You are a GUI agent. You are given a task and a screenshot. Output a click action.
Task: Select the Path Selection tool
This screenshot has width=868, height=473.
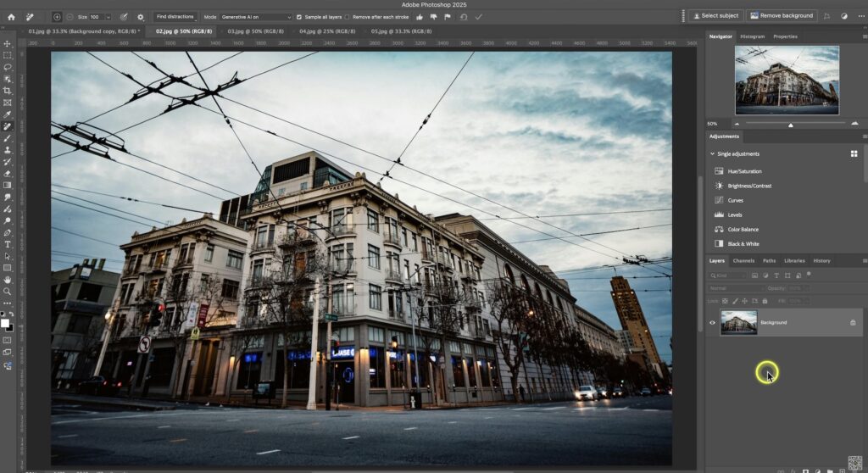click(x=7, y=257)
